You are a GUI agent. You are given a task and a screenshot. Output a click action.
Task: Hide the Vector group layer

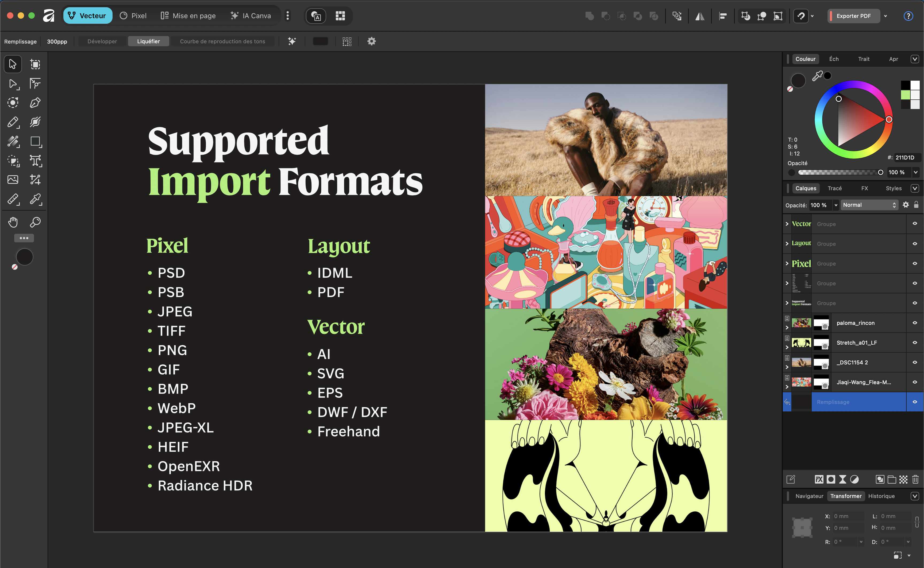(915, 224)
